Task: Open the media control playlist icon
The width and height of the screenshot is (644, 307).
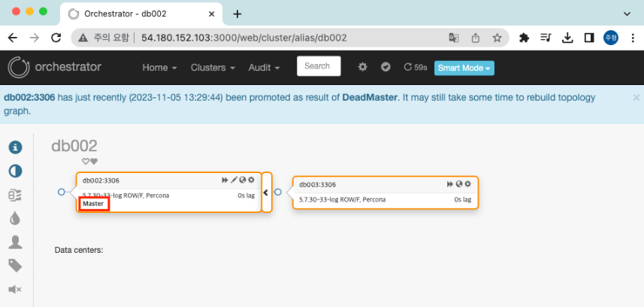Action: point(546,38)
